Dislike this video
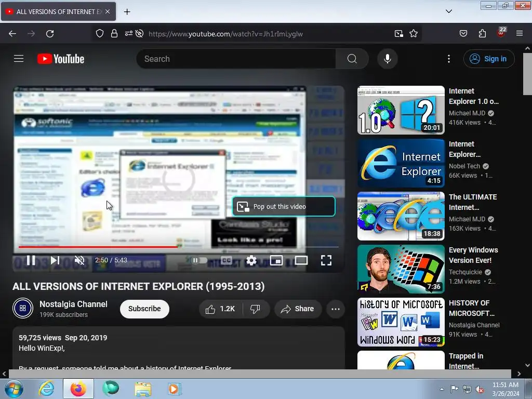Viewport: 532px width, 399px height. [x=255, y=309]
